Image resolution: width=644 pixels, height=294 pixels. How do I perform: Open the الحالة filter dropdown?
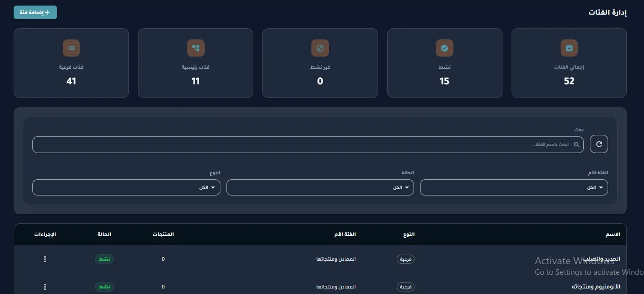point(320,187)
